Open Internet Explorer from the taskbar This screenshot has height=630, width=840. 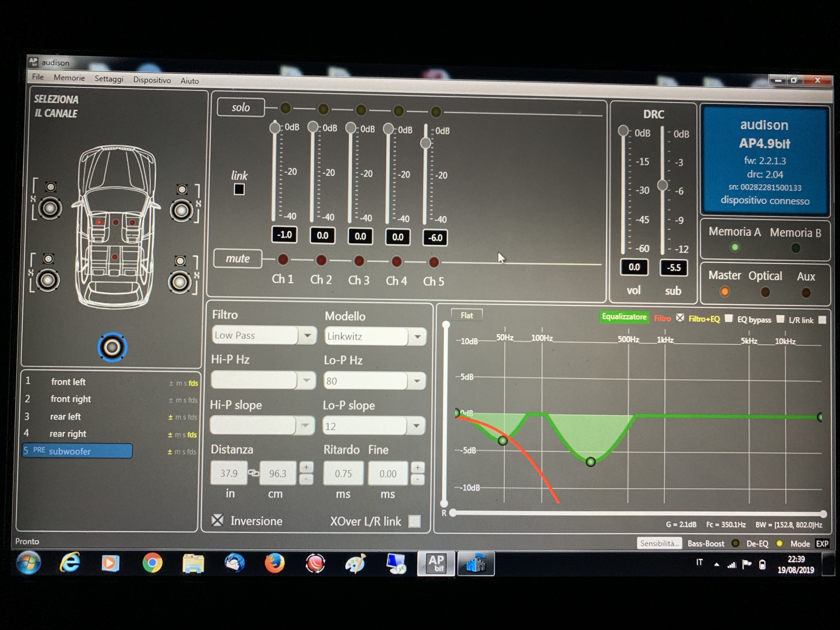70,562
